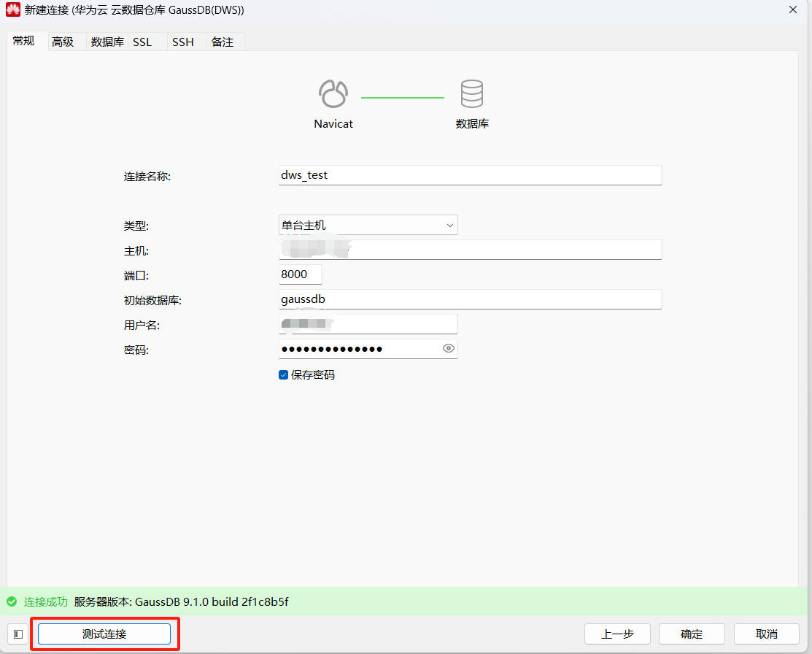This screenshot has width=812, height=654.
Task: Click the 连接名称 field containing dws_test
Action: [471, 175]
